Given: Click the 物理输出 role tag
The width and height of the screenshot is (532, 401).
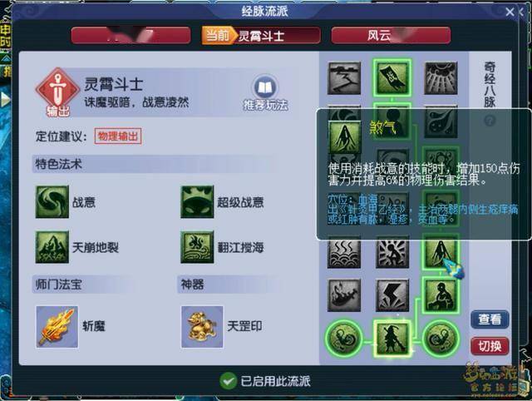Looking at the screenshot, I should click(118, 136).
